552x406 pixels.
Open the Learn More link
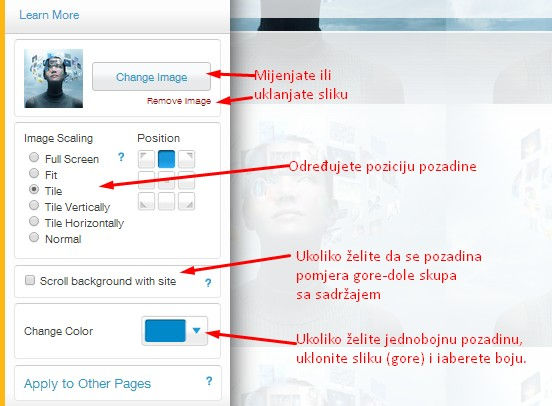click(49, 15)
